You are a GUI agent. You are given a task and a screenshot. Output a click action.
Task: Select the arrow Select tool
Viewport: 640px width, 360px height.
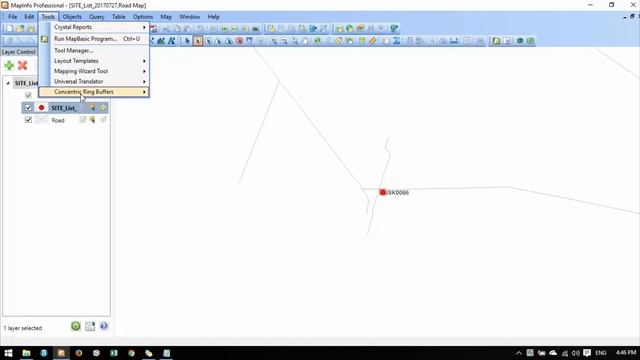[187, 41]
